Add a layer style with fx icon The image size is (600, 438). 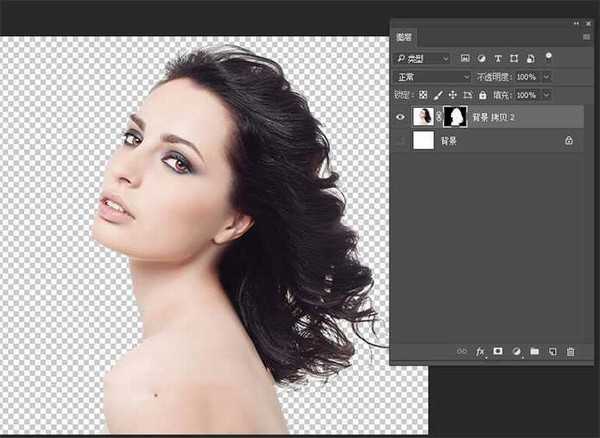click(480, 352)
